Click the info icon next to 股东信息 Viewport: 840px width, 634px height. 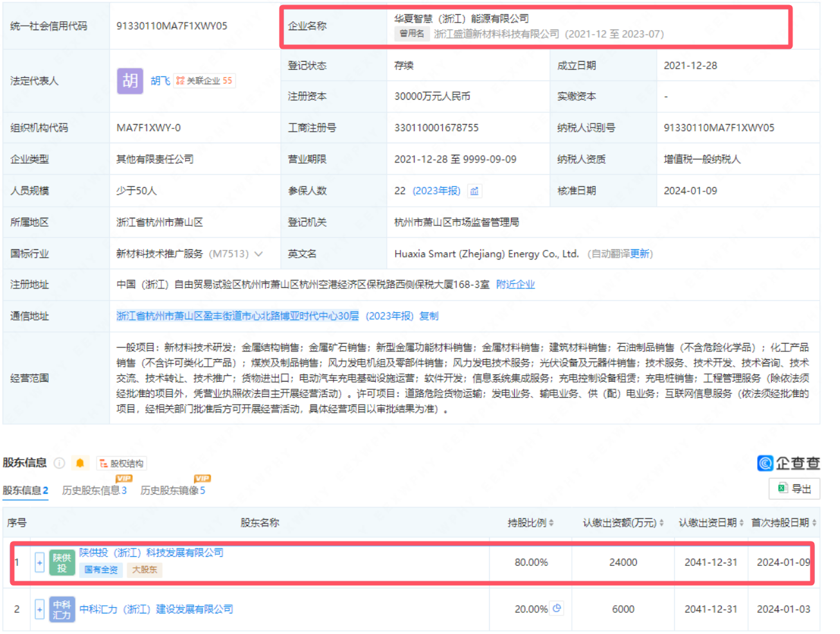pyautogui.click(x=59, y=462)
